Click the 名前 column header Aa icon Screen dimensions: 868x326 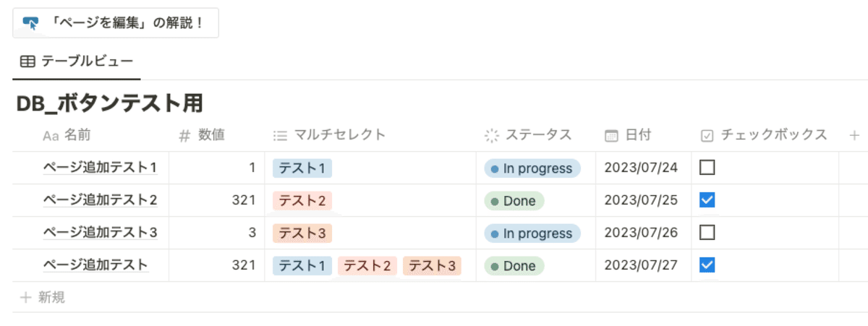pos(50,135)
